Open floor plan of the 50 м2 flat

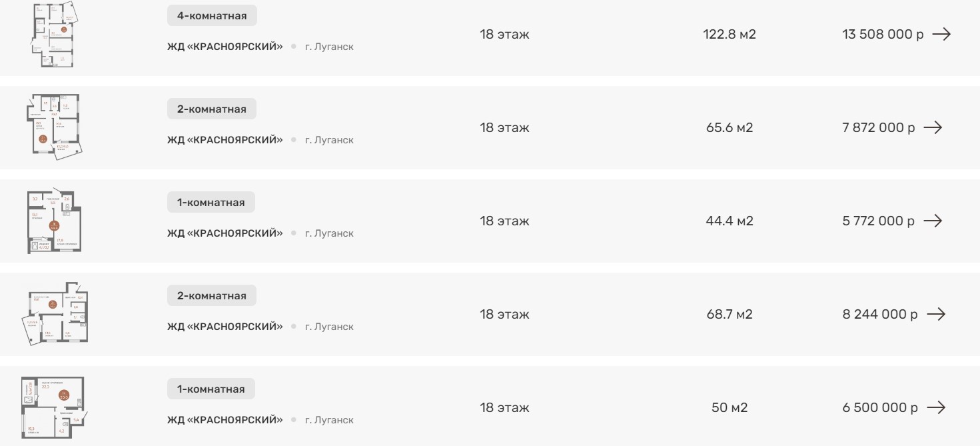[55, 407]
